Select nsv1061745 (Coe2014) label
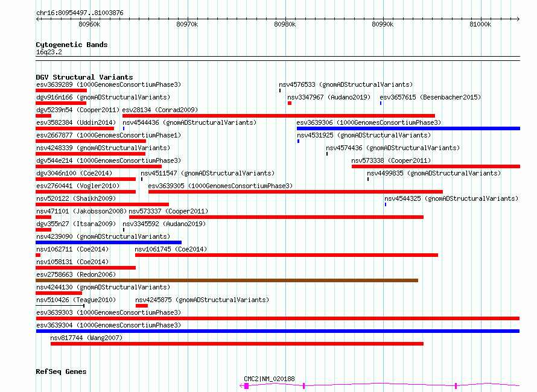This screenshot has width=537, height=392. pos(171,249)
